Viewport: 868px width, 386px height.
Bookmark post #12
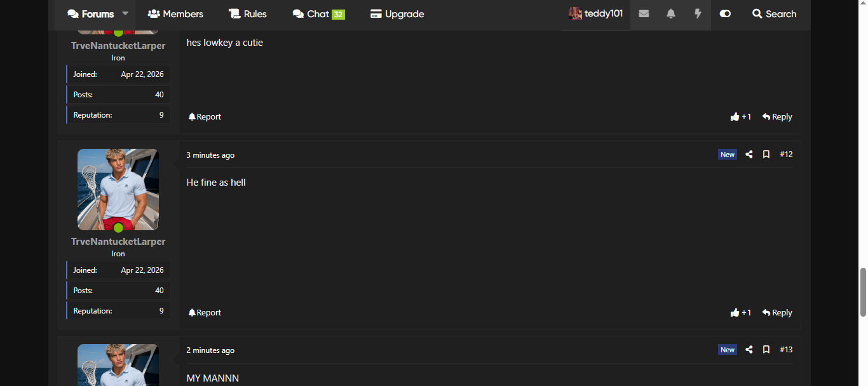[766, 155]
